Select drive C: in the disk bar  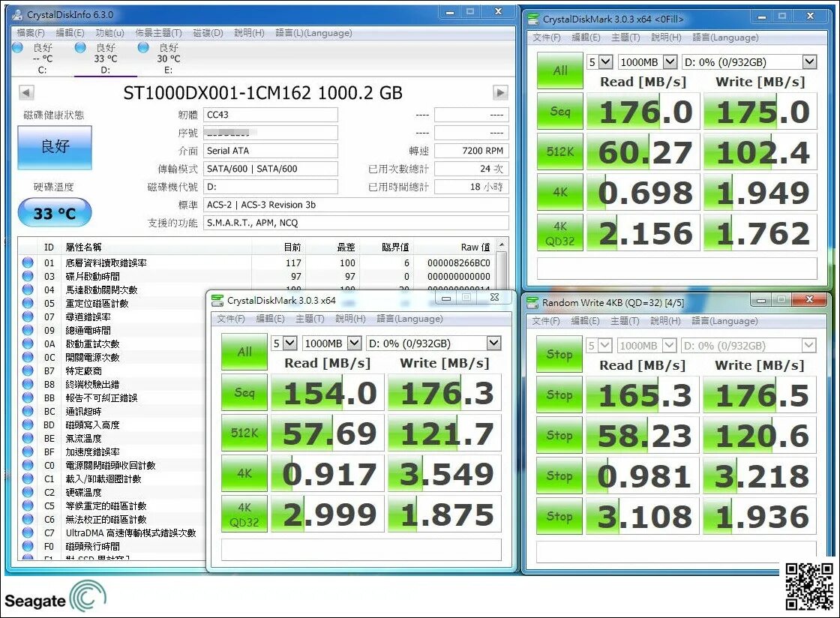click(x=42, y=59)
